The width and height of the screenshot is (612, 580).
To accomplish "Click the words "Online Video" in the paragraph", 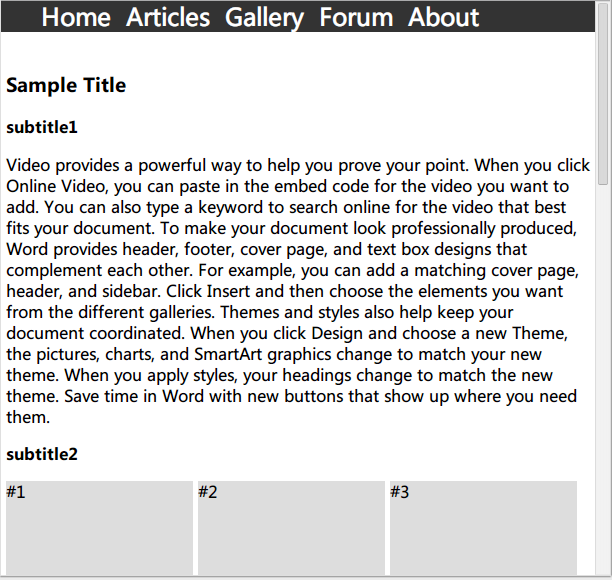I will coord(53,186).
